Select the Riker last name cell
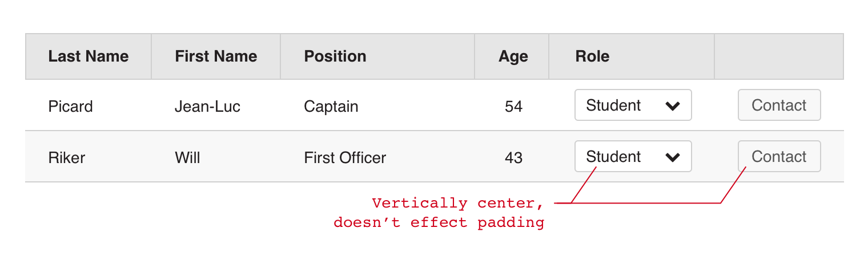 [66, 158]
